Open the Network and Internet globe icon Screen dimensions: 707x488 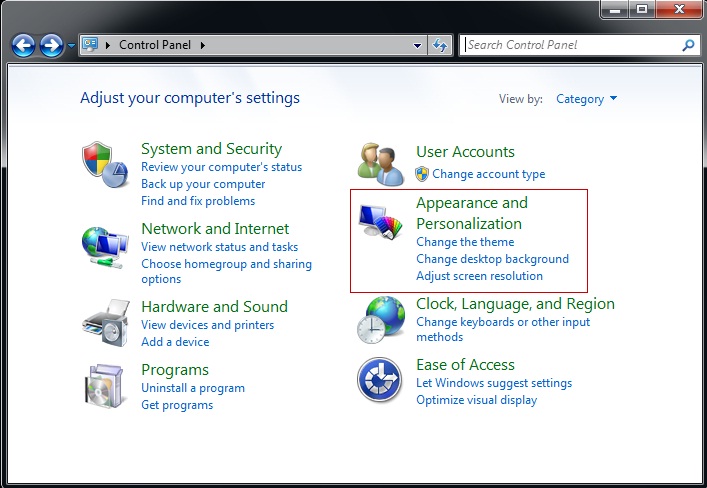(104, 244)
